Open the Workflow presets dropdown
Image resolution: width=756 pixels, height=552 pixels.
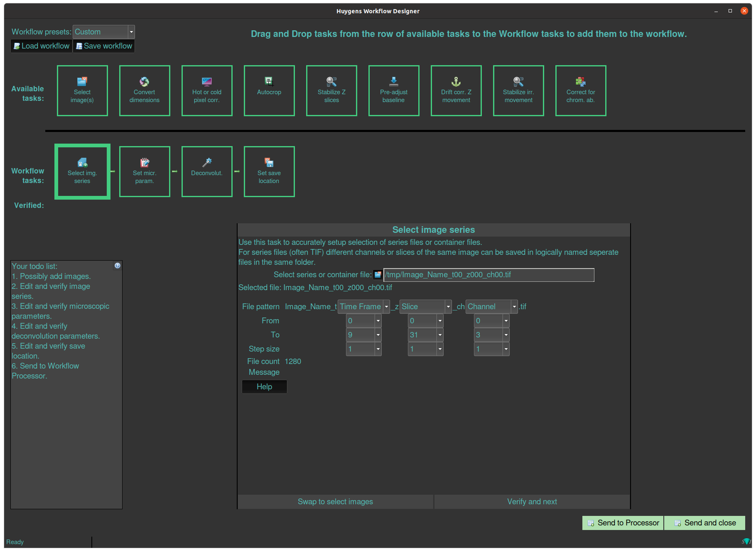pos(132,32)
